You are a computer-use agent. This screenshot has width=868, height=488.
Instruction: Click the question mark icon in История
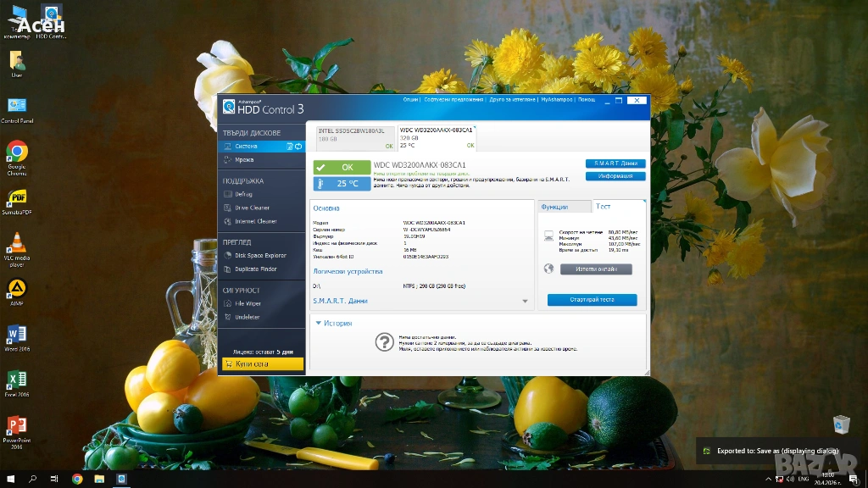384,341
